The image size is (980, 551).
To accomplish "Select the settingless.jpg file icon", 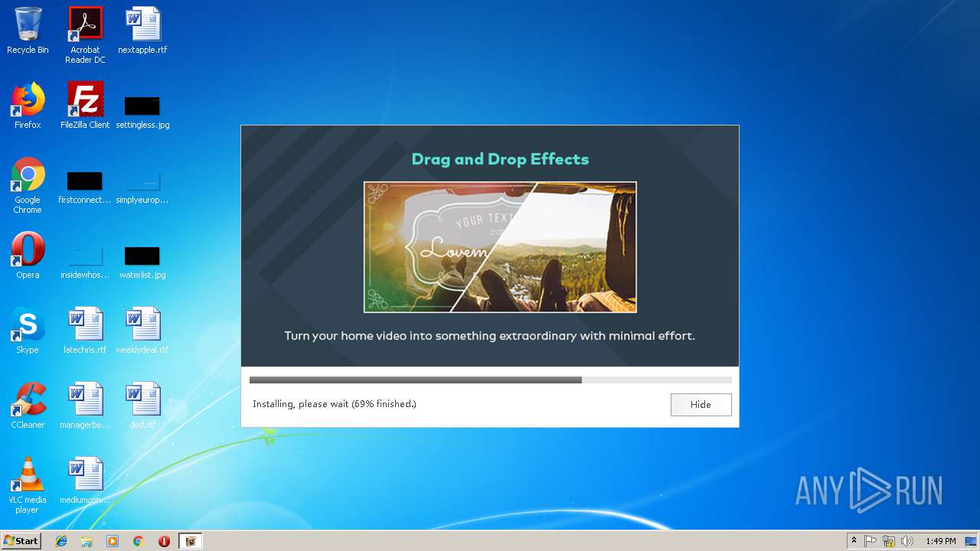I will click(x=142, y=111).
